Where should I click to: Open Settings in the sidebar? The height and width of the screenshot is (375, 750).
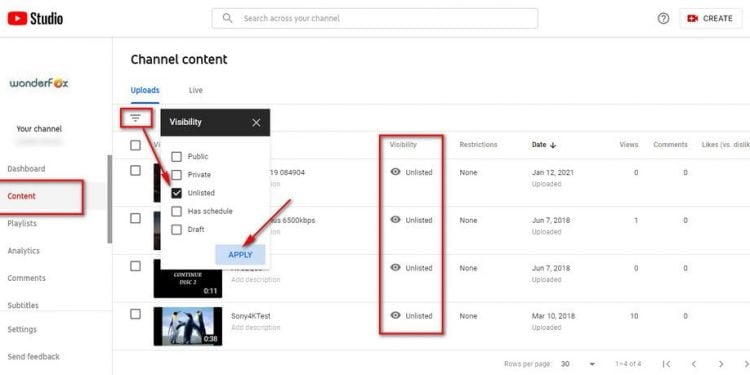pyautogui.click(x=22, y=330)
